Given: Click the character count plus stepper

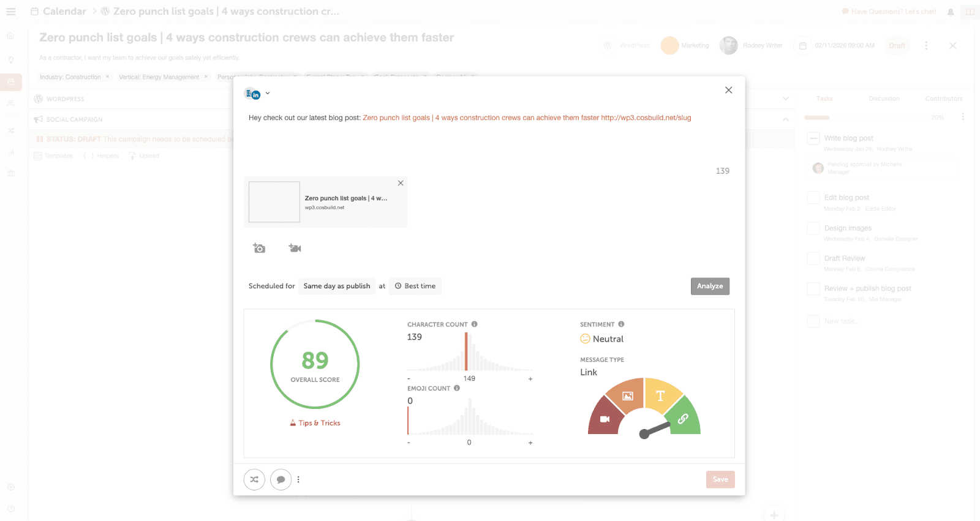Looking at the screenshot, I should [530, 379].
